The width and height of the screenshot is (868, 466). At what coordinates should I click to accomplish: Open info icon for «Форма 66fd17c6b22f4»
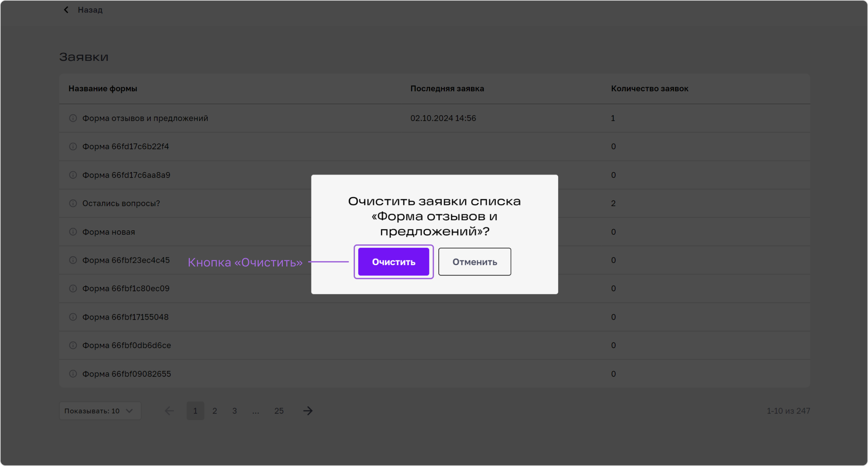(x=73, y=147)
